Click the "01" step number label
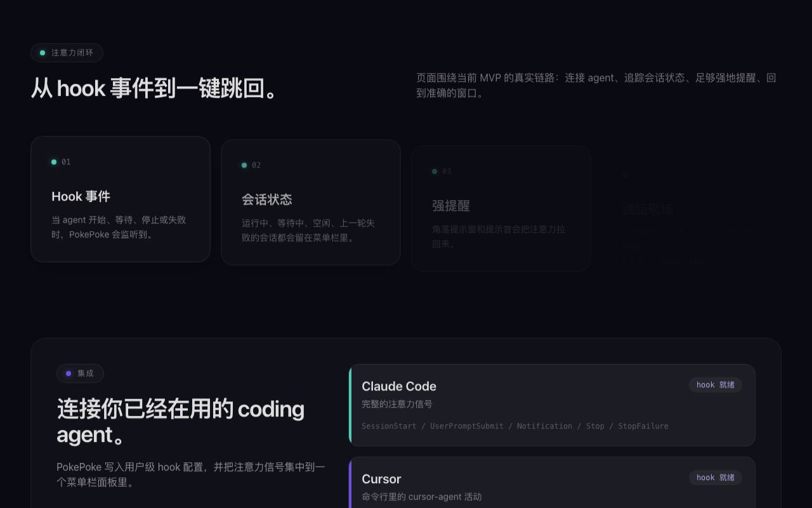Screen dimensions: 812x508 tap(66, 162)
